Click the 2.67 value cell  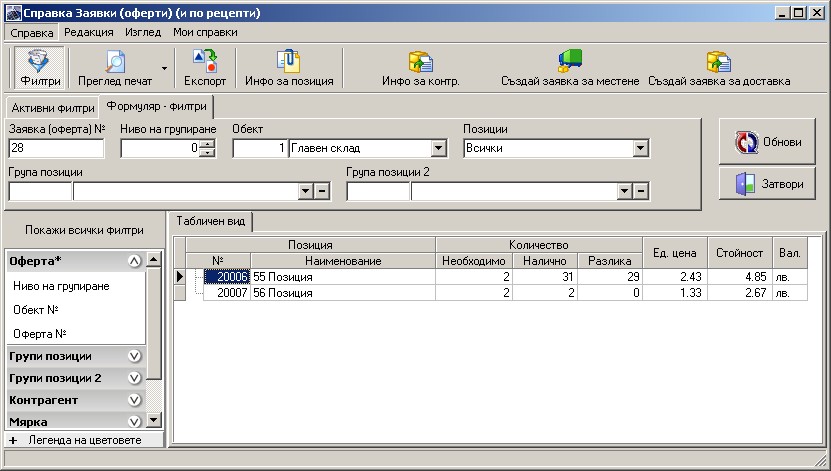click(740, 292)
